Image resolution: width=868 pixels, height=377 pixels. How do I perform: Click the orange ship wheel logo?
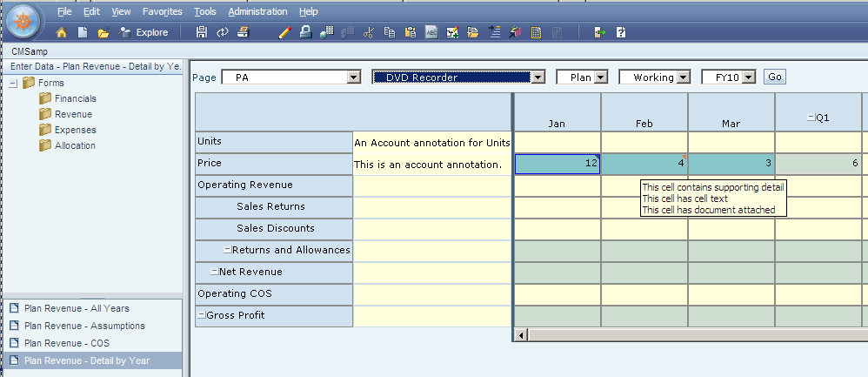coord(23,22)
